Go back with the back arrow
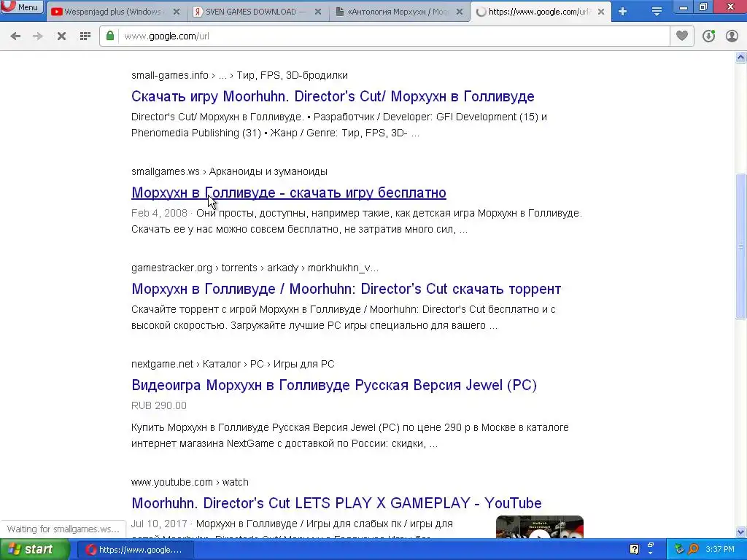The image size is (747, 560). (x=15, y=36)
